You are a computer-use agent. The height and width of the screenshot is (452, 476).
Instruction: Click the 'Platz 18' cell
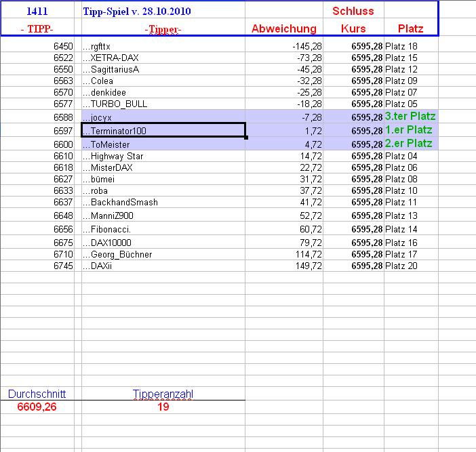(x=401, y=46)
